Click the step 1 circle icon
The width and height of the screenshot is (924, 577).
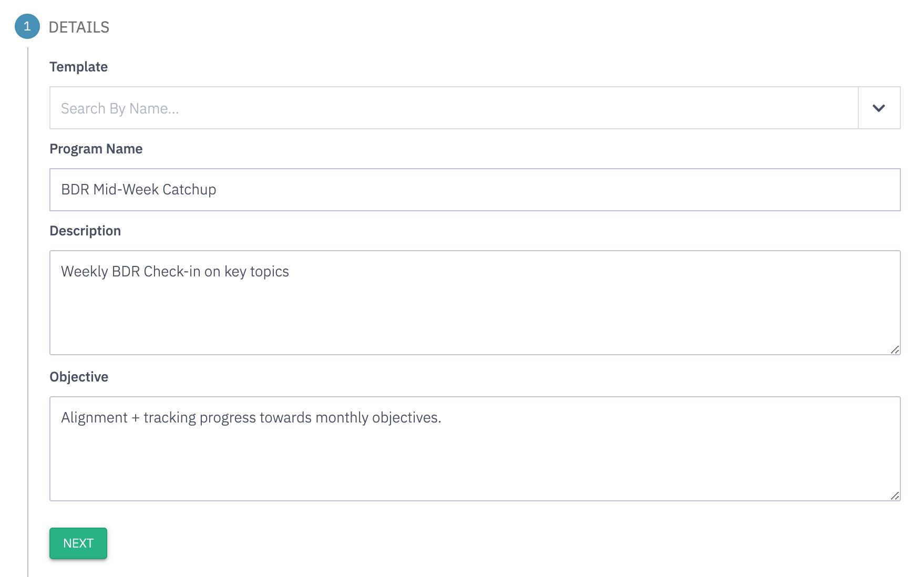coord(27,26)
